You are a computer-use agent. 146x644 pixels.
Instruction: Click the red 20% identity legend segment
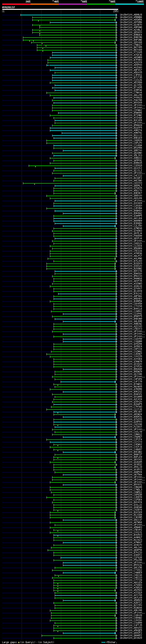coord(16,4)
